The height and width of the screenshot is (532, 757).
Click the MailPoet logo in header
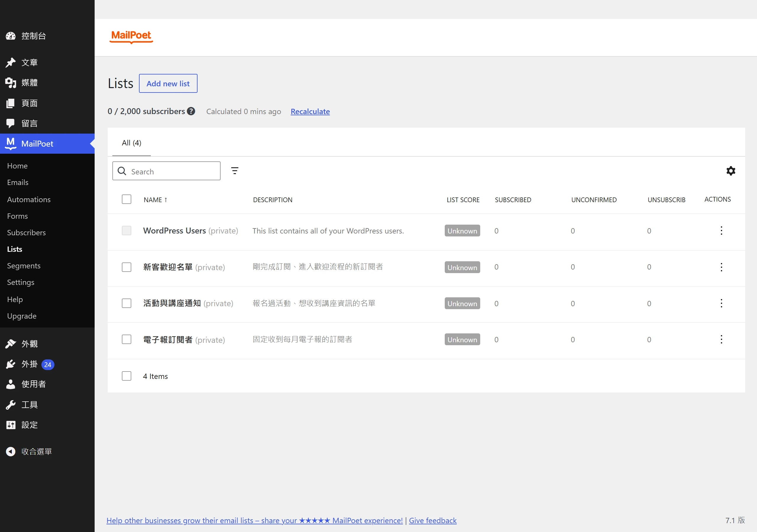tap(131, 37)
